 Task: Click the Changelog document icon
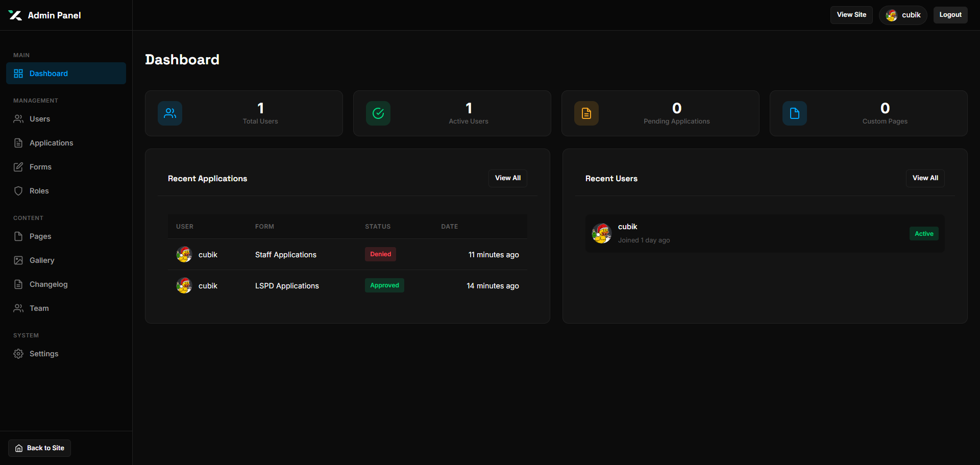click(18, 284)
